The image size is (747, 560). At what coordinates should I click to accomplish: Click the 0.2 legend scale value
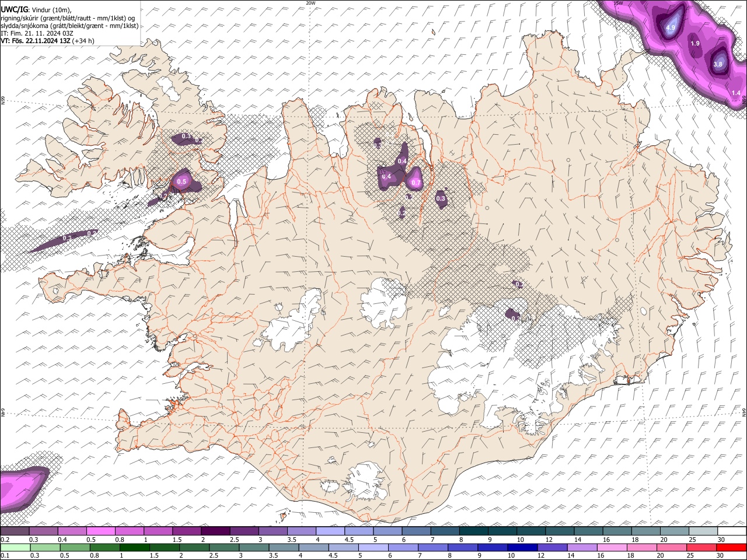click(x=5, y=540)
